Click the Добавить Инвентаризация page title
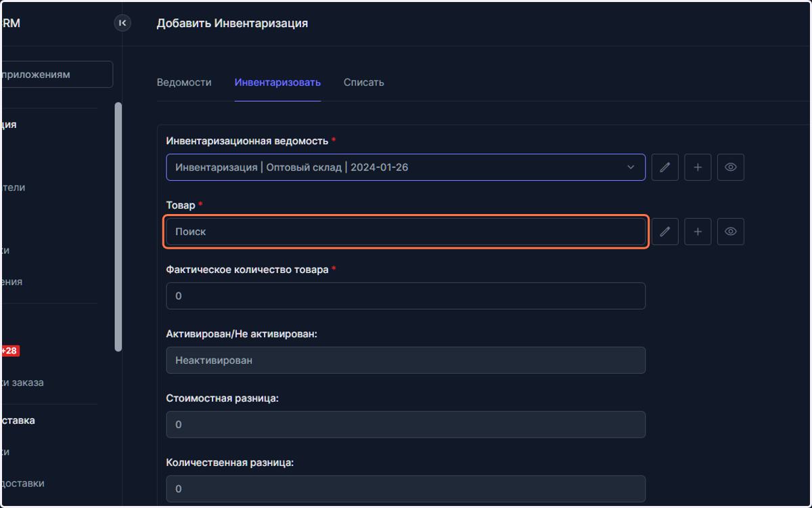 pyautogui.click(x=232, y=23)
